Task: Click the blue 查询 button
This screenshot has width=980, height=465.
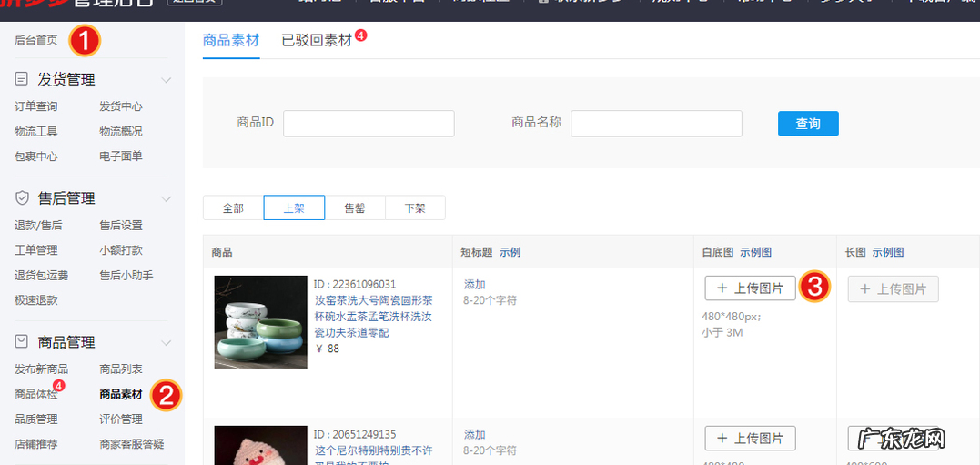Action: 808,123
